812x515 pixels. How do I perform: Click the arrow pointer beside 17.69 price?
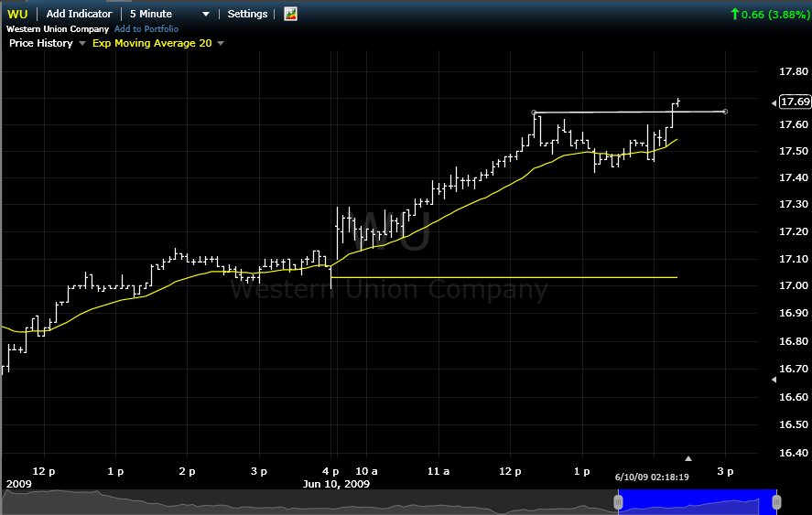click(774, 103)
